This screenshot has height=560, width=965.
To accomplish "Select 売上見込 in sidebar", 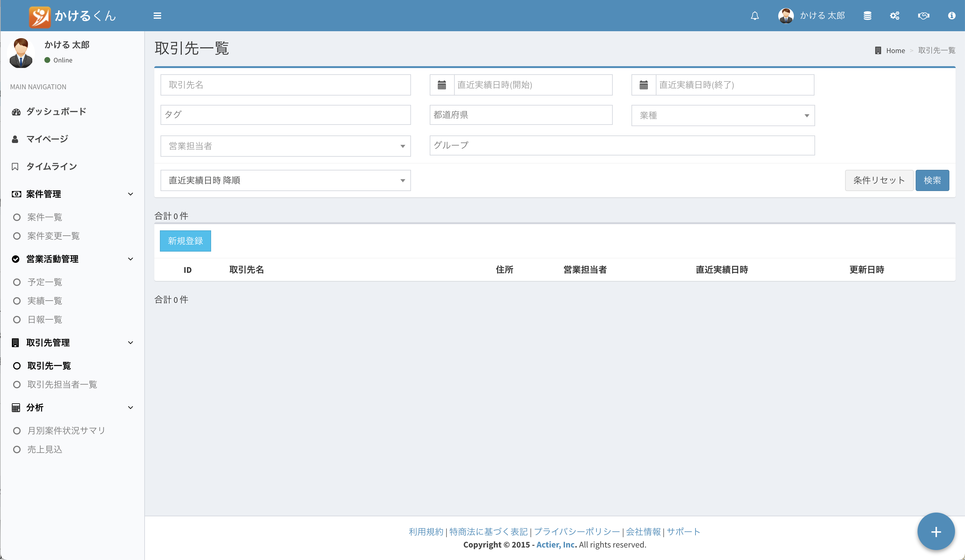I will click(x=45, y=450).
